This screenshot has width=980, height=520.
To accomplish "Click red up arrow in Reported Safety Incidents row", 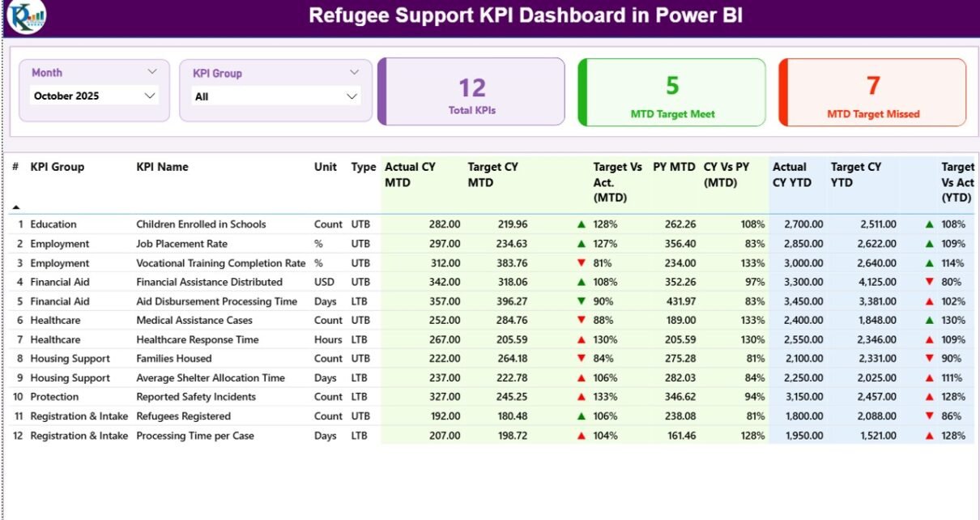I will click(x=581, y=397).
